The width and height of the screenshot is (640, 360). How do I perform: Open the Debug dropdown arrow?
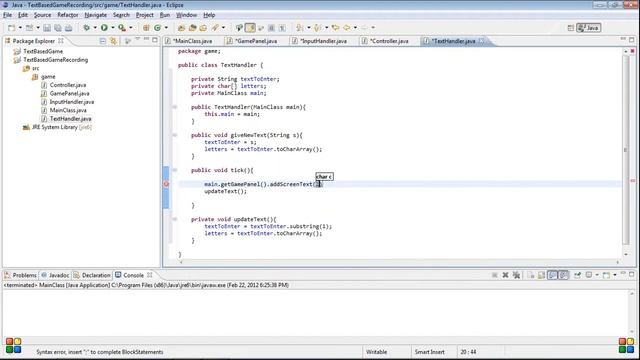tap(95, 28)
